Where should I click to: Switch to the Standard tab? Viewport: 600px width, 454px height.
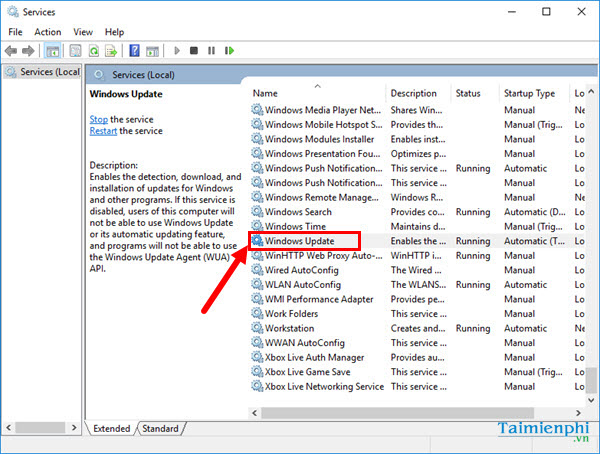point(160,428)
